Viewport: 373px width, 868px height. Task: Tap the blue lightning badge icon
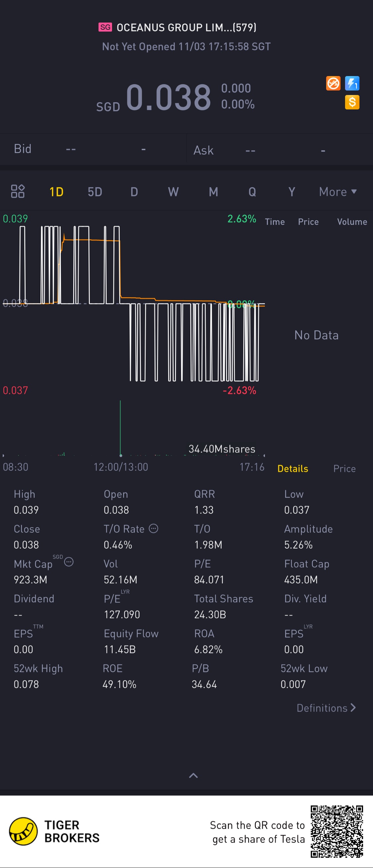pos(352,83)
